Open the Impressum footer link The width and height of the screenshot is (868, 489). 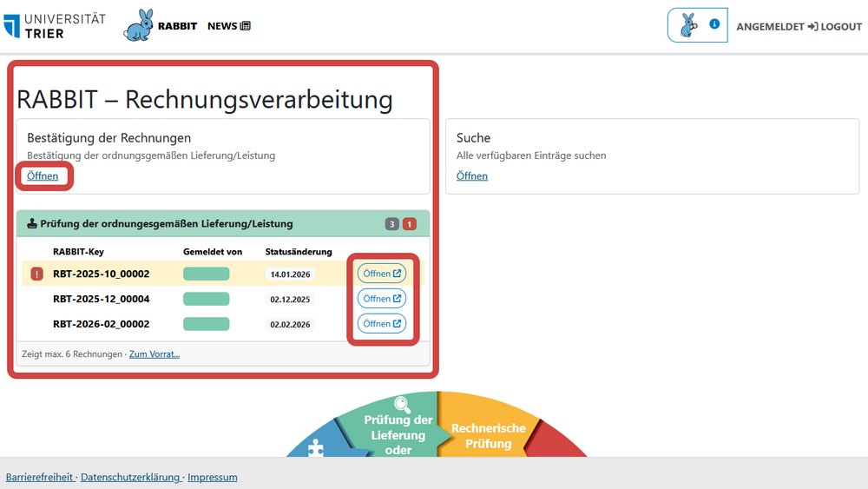point(213,477)
